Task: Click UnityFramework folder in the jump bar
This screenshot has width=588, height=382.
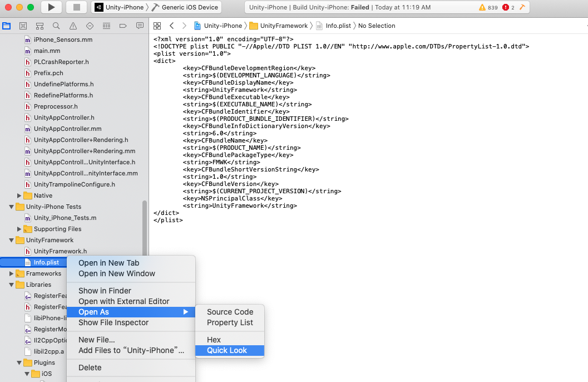Action: (279, 26)
